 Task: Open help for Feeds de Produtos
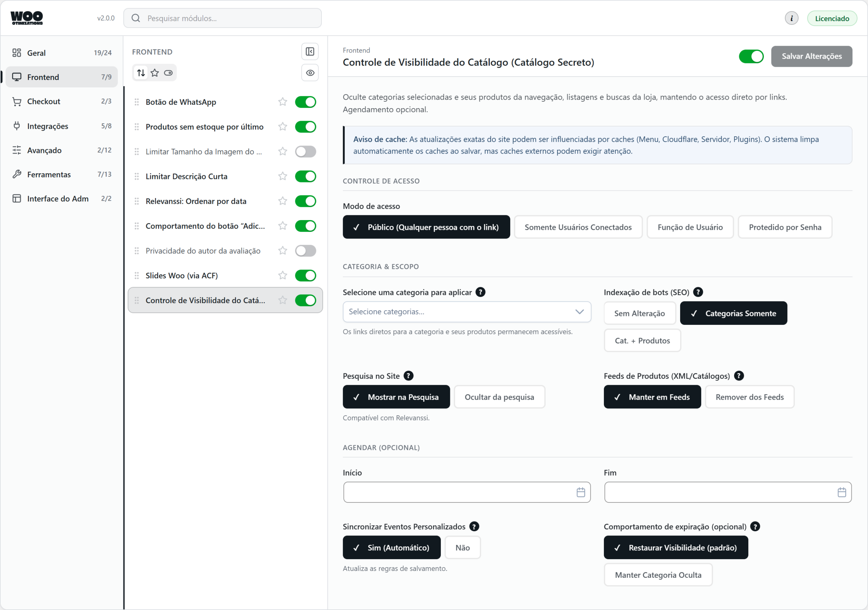pos(739,376)
